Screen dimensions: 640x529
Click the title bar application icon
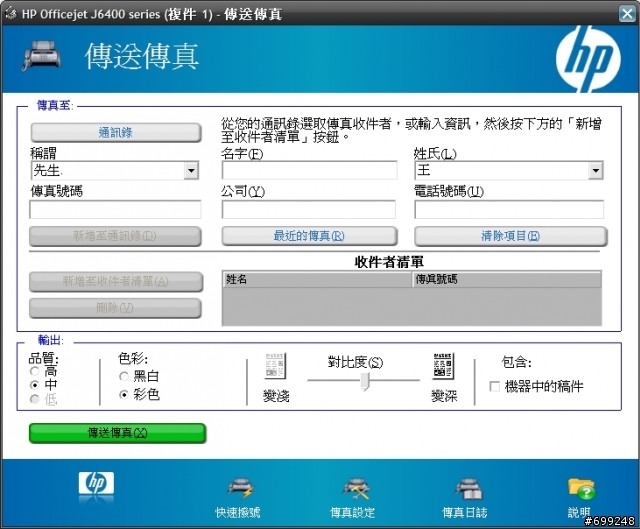[11, 14]
